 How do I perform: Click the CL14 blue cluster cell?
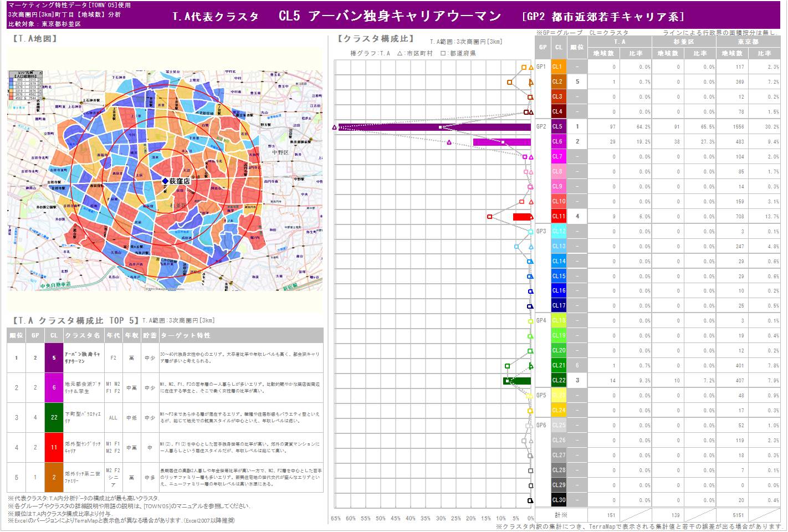click(x=559, y=261)
